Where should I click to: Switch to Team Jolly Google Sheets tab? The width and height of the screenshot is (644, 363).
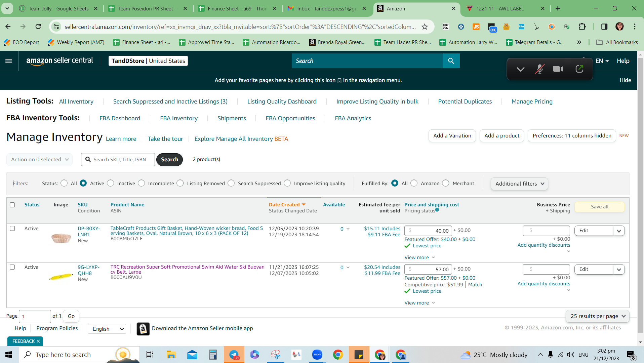[x=58, y=8]
